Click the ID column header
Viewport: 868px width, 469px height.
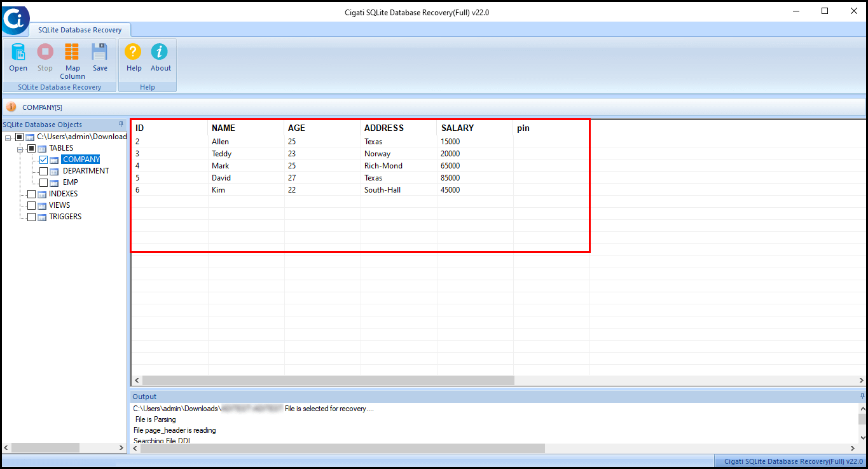(x=170, y=128)
